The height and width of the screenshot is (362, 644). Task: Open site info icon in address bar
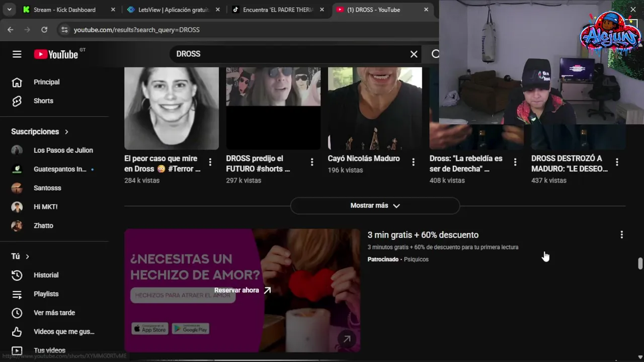(x=64, y=30)
